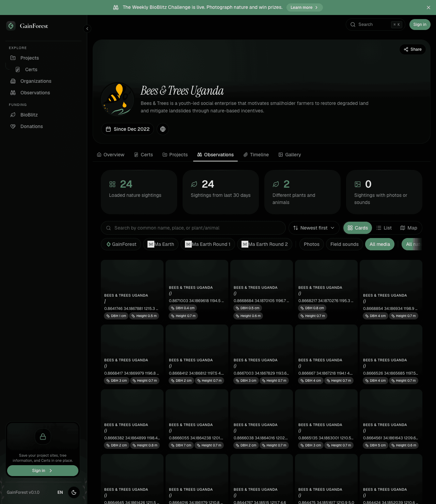Switch to the Timeline tab
Screen dimensions: 436x504
(x=256, y=155)
